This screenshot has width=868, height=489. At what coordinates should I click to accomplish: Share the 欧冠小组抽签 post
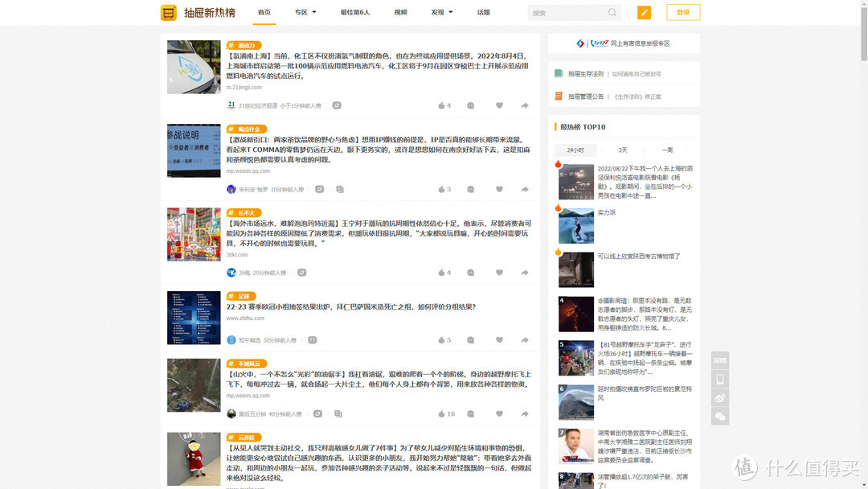[524, 340]
